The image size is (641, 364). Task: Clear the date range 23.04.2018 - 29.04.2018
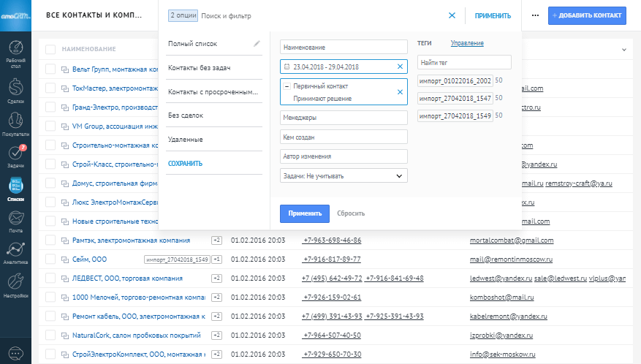point(400,67)
